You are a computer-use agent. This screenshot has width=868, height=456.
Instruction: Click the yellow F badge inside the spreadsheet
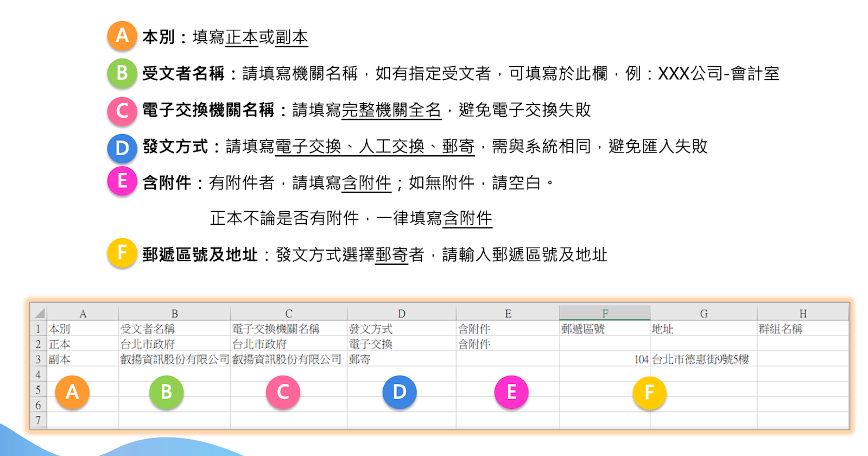(x=649, y=393)
